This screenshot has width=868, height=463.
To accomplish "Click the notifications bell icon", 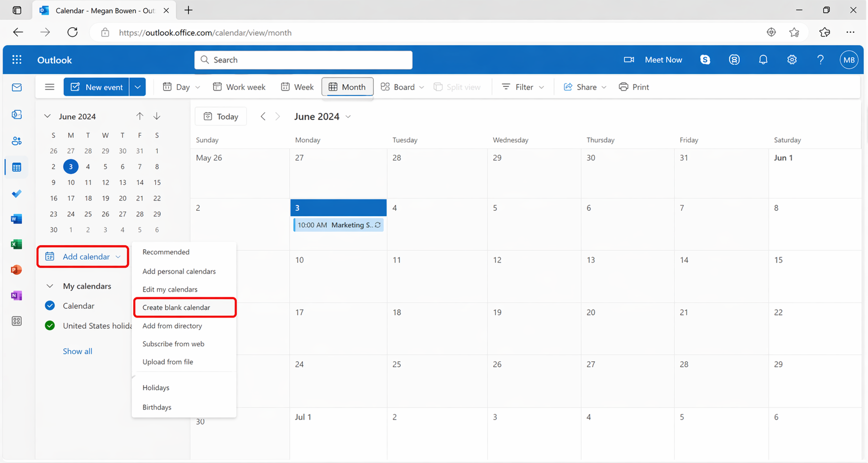I will (763, 60).
